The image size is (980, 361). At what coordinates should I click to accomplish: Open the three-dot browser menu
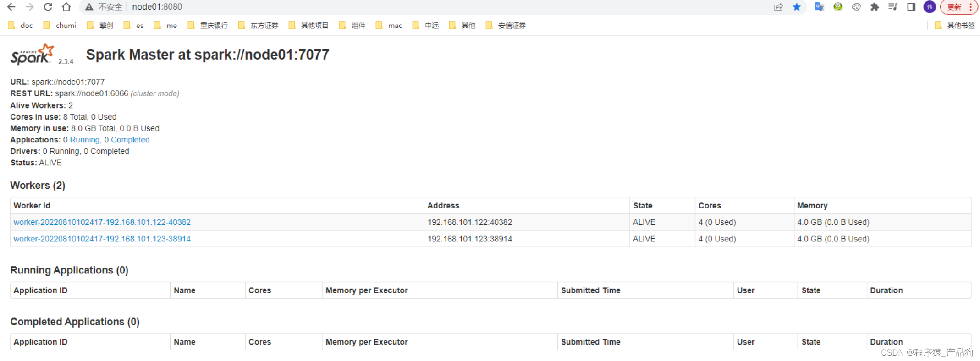pyautogui.click(x=970, y=7)
